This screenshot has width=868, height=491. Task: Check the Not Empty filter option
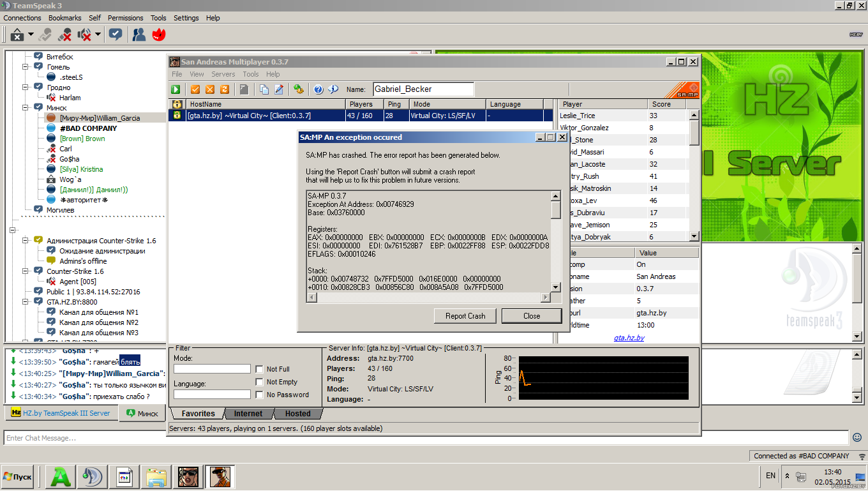pyautogui.click(x=259, y=382)
